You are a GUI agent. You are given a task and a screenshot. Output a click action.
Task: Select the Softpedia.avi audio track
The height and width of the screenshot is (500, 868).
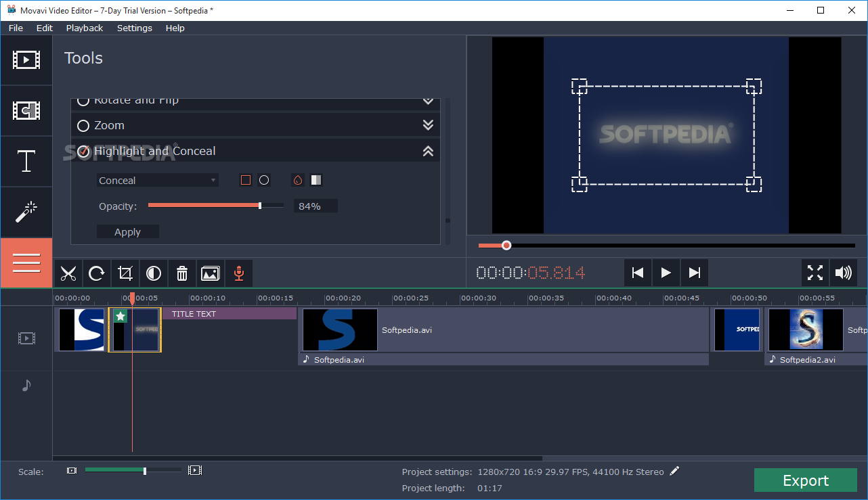click(504, 360)
